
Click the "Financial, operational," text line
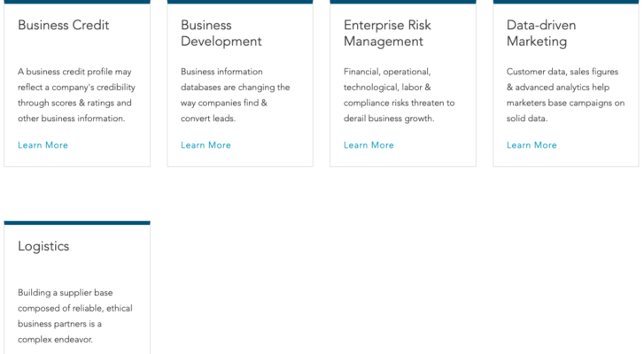pyautogui.click(x=387, y=72)
